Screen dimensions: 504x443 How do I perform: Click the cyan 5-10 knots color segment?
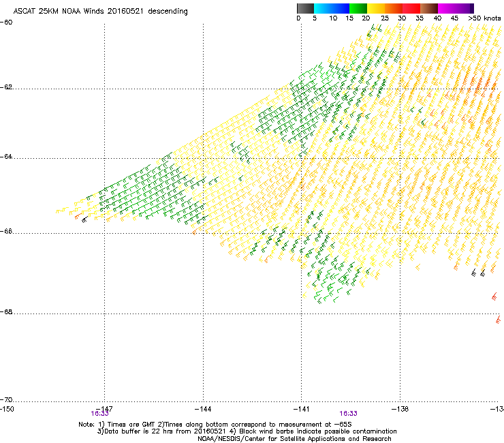click(323, 8)
